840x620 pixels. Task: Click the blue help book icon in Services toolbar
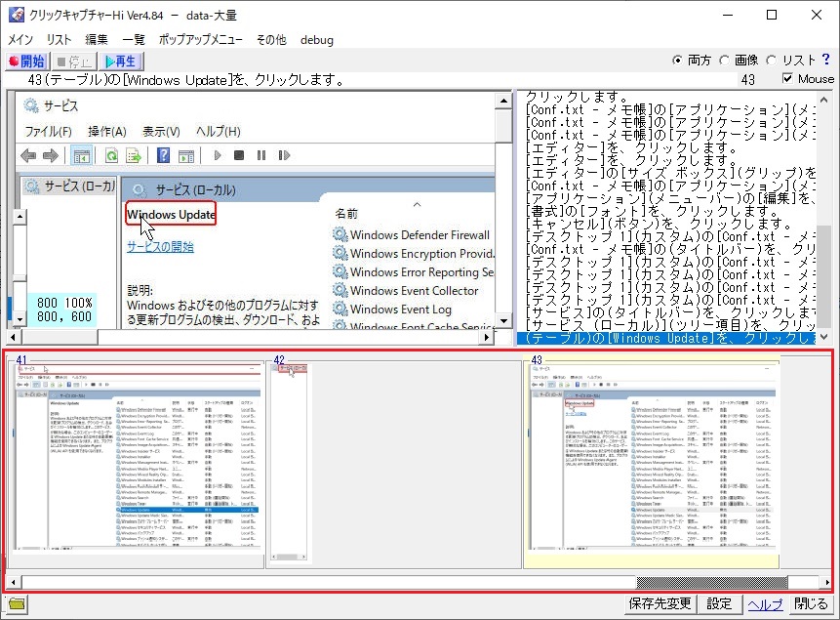163,155
